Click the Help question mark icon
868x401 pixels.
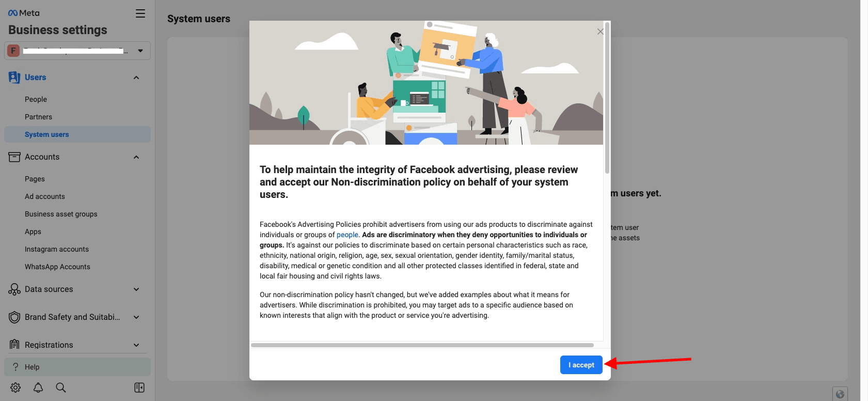[x=15, y=367]
